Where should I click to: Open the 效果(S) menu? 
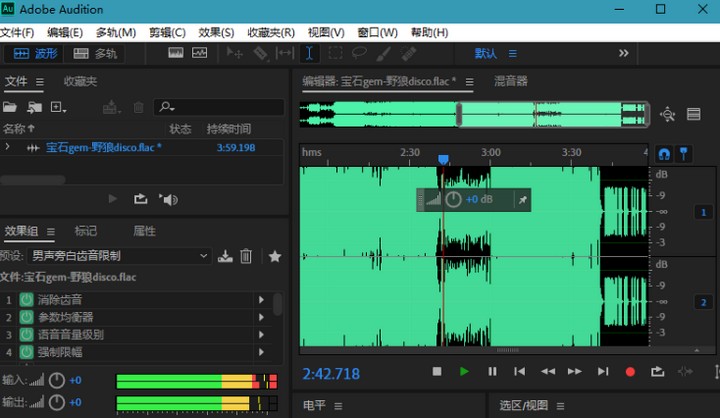pyautogui.click(x=216, y=32)
